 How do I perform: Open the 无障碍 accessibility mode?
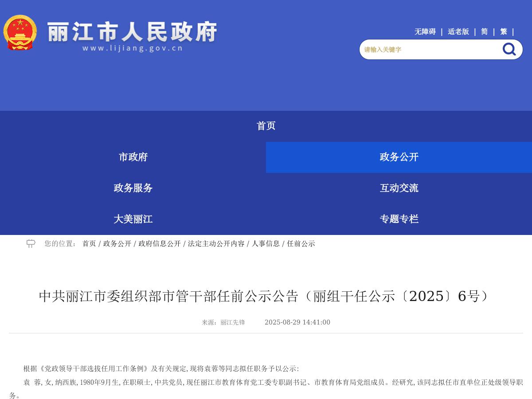coord(425,31)
